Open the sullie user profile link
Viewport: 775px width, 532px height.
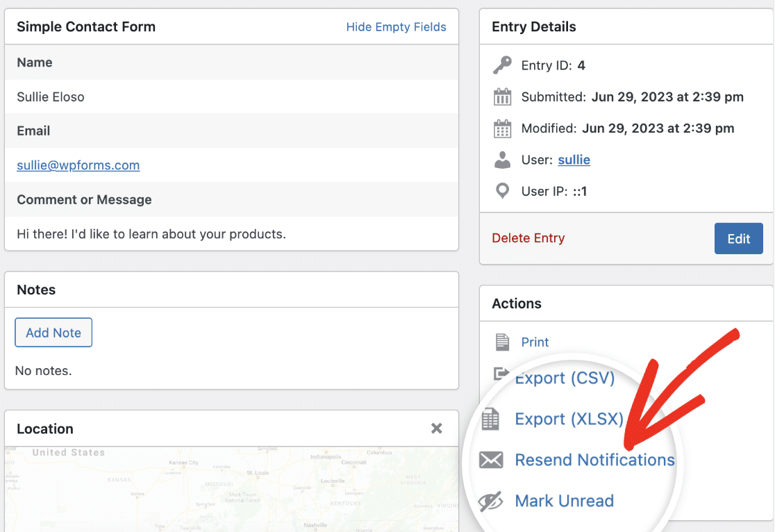[574, 160]
